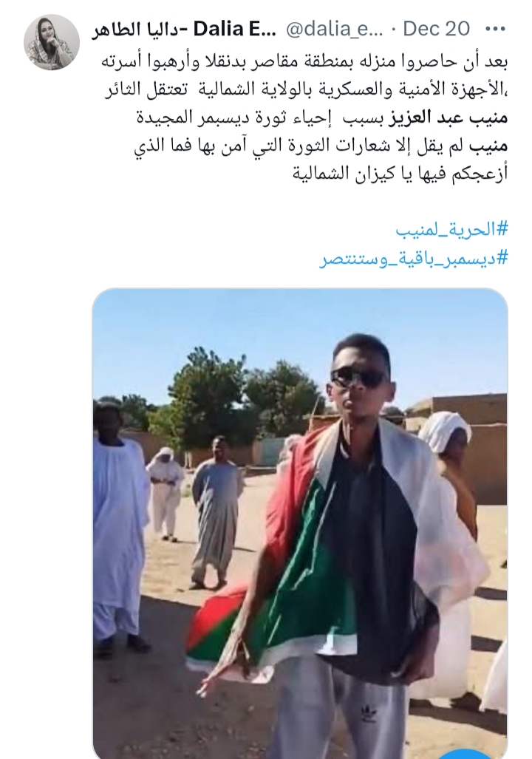Click the last tweet line ending with الشمالية
The image size is (532, 759).
point(400,174)
